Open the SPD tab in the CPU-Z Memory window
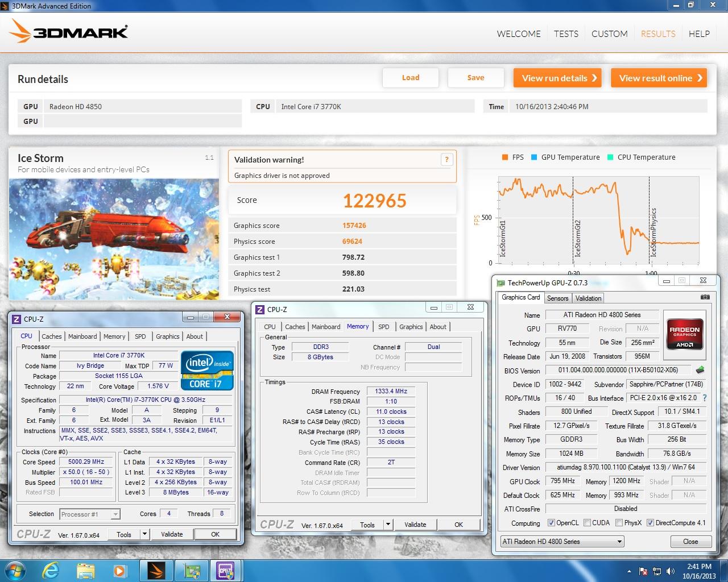Image resolution: width=728 pixels, height=582 pixels. (384, 327)
